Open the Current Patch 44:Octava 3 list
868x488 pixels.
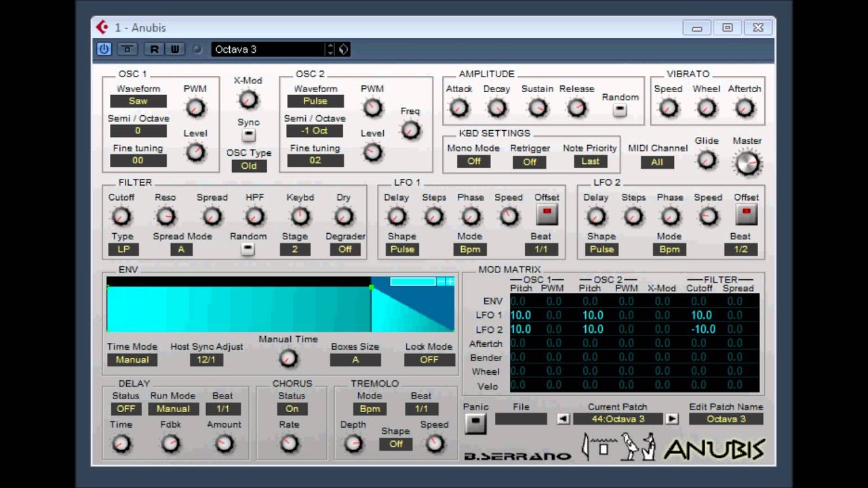(617, 419)
